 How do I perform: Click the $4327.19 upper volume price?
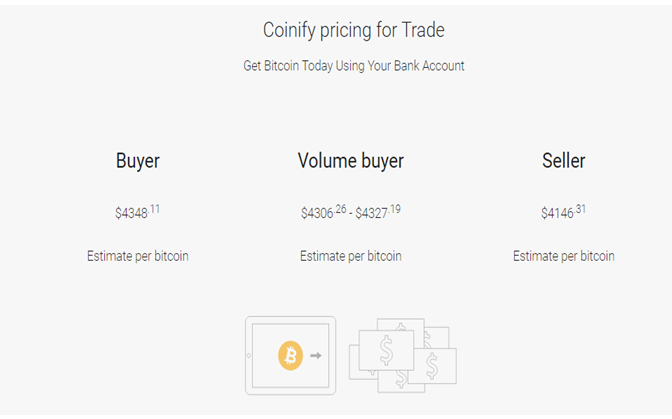378,212
